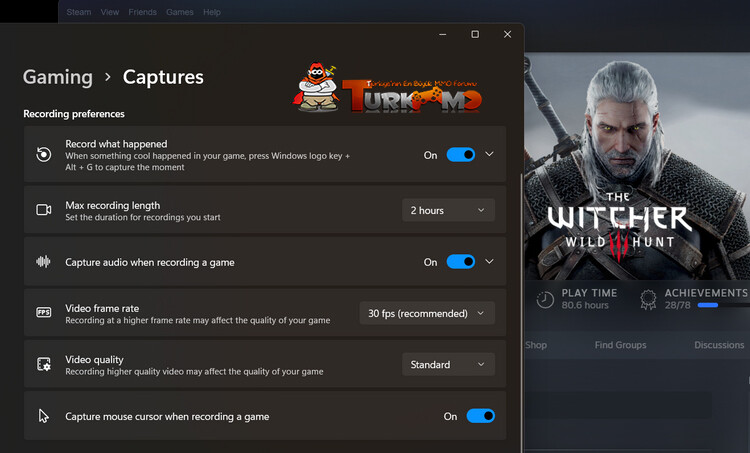Screen dimensions: 750x453
Task: Maximize the Settings window
Action: click(475, 34)
